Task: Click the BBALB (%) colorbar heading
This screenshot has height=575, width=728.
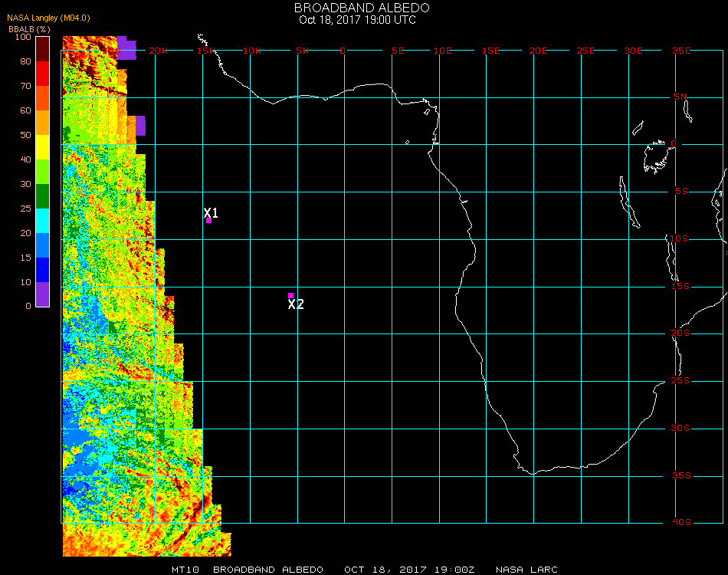Action: (29, 28)
